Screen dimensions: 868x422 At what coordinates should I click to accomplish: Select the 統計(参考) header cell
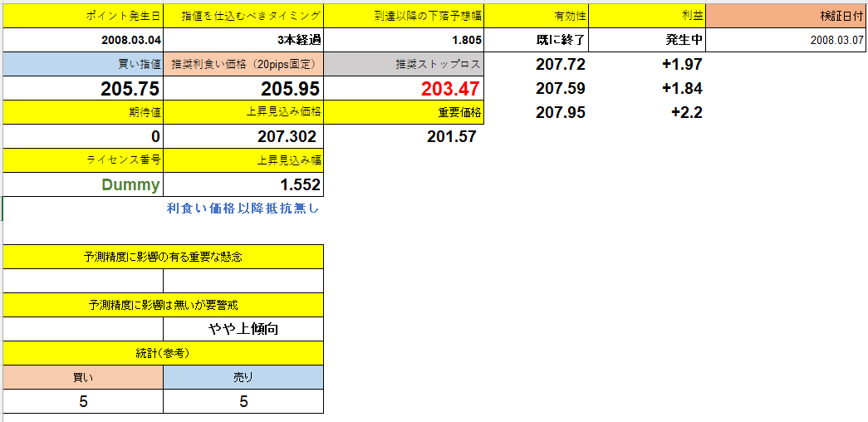164,353
